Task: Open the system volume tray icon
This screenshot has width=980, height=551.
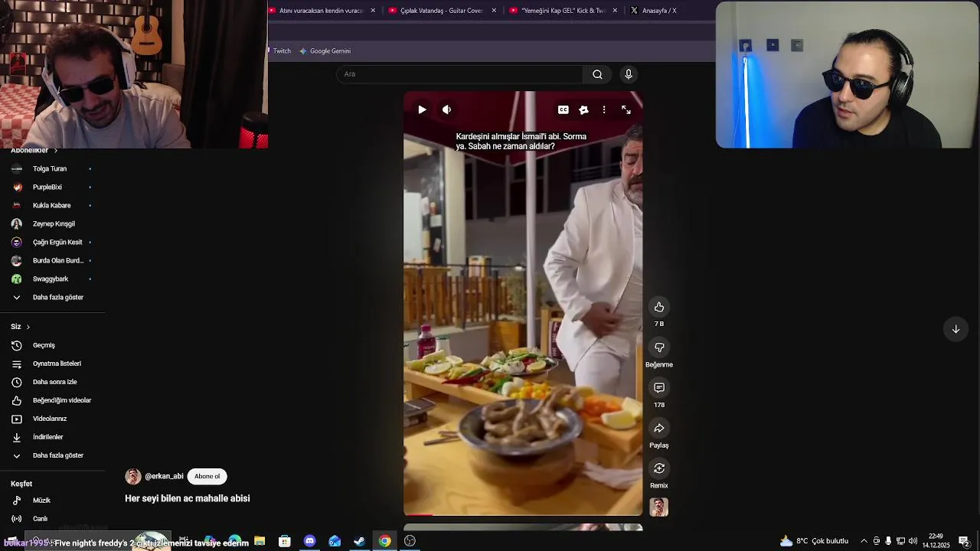Action: pyautogui.click(x=913, y=541)
